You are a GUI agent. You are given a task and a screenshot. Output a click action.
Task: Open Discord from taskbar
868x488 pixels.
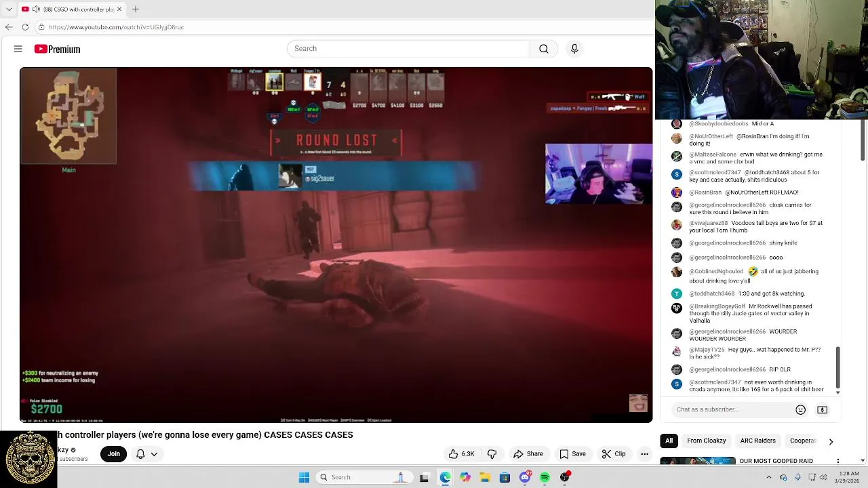[525, 477]
